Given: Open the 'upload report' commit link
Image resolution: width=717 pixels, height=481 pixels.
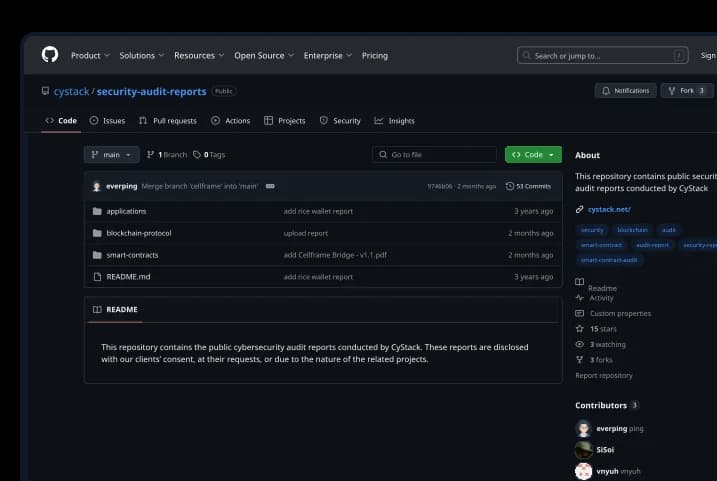Looking at the screenshot, I should pyautogui.click(x=305, y=233).
